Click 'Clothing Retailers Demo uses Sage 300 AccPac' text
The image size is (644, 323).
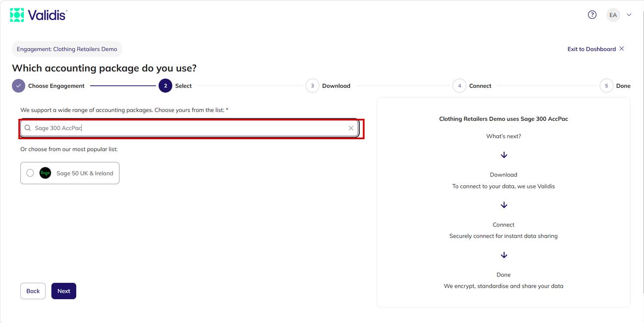point(503,119)
